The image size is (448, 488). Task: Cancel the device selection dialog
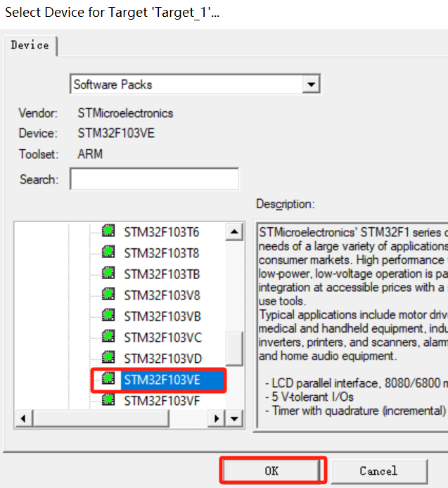[x=378, y=470]
